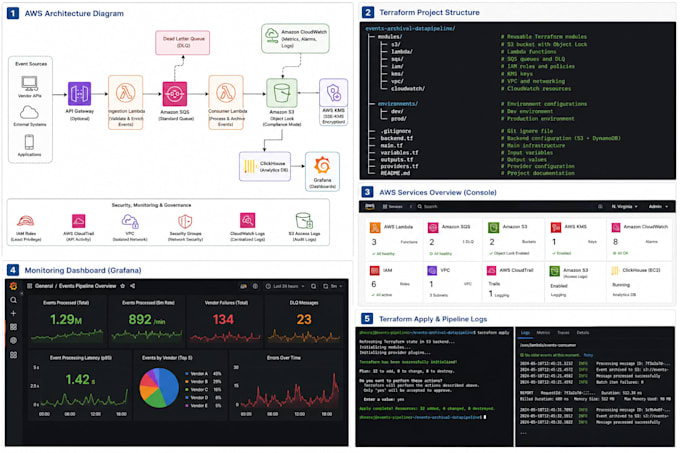Click in the AWS console Search field
Viewport: 680px width, 453px height.
(x=503, y=206)
